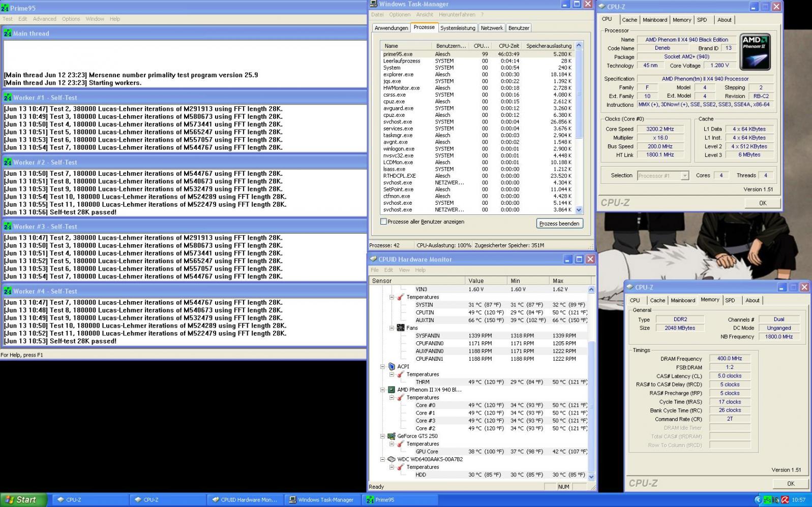The image size is (812, 507).
Task: Click Prozess beenden button
Action: [559, 224]
